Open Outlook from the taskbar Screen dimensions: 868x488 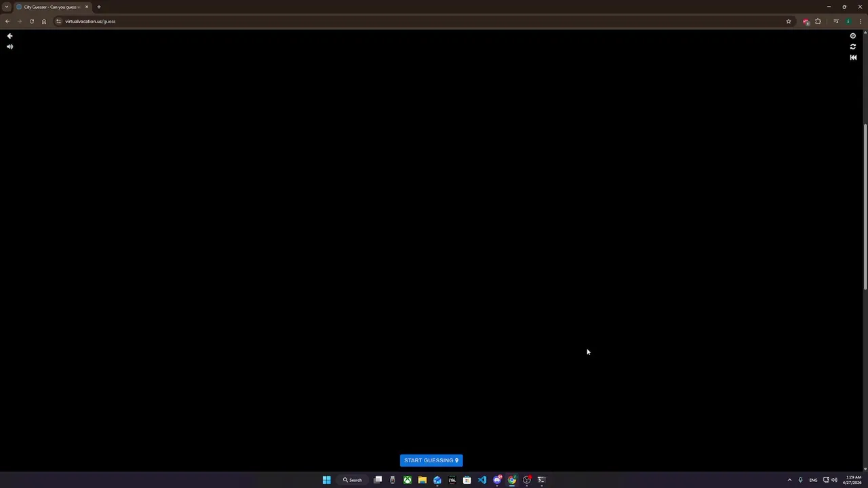pos(437,480)
